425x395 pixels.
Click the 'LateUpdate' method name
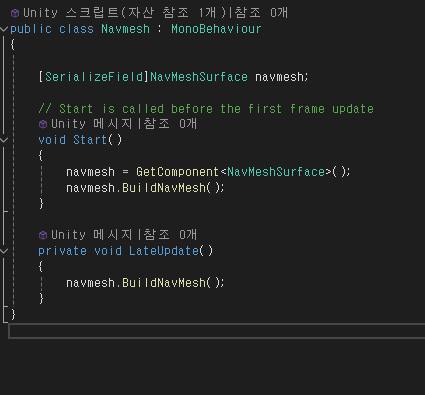pos(164,251)
